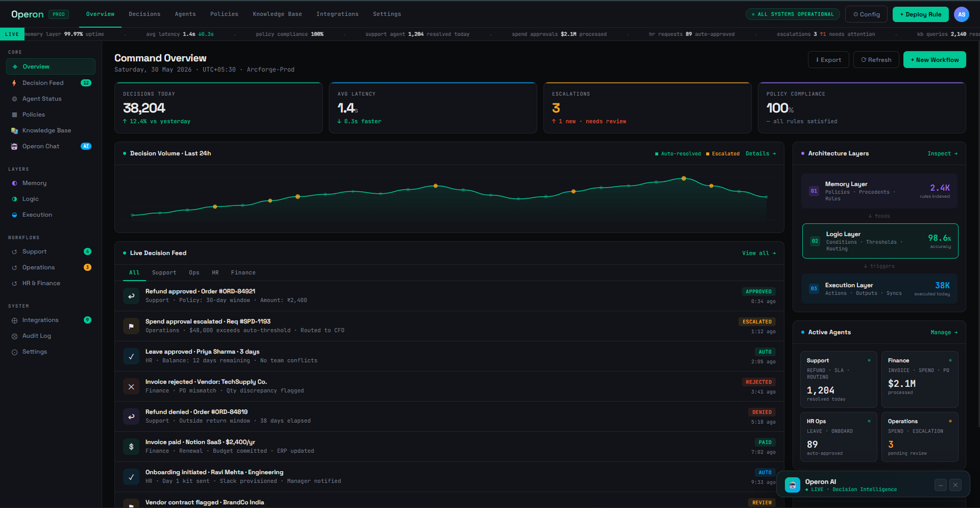Click the Decisions Today stat card
Image resolution: width=980 pixels, height=508 pixels.
pyautogui.click(x=219, y=108)
